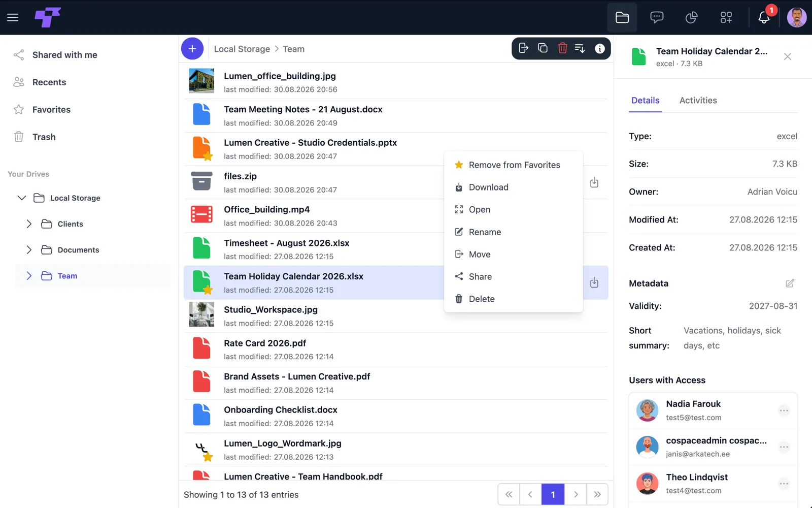The width and height of the screenshot is (812, 508).
Task: Choose Delete from the context menu
Action: (513, 299)
